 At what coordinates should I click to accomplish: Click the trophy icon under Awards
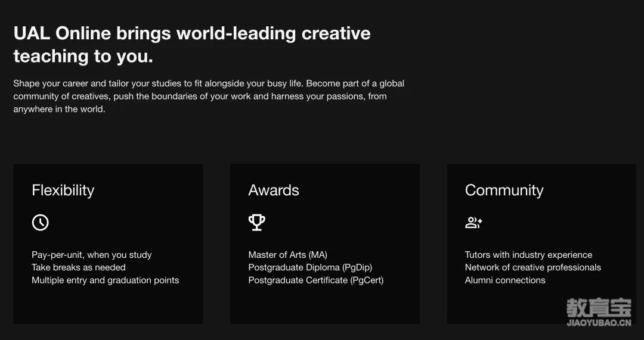(256, 223)
